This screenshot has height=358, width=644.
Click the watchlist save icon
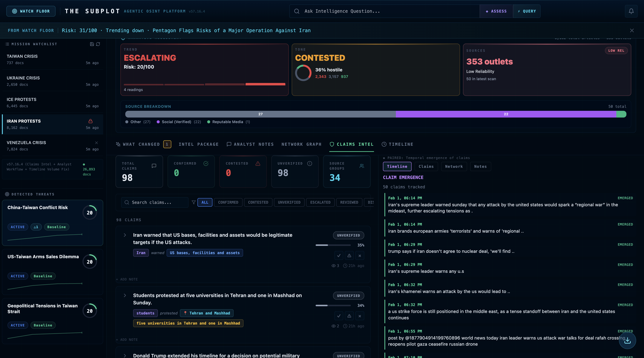tap(92, 44)
